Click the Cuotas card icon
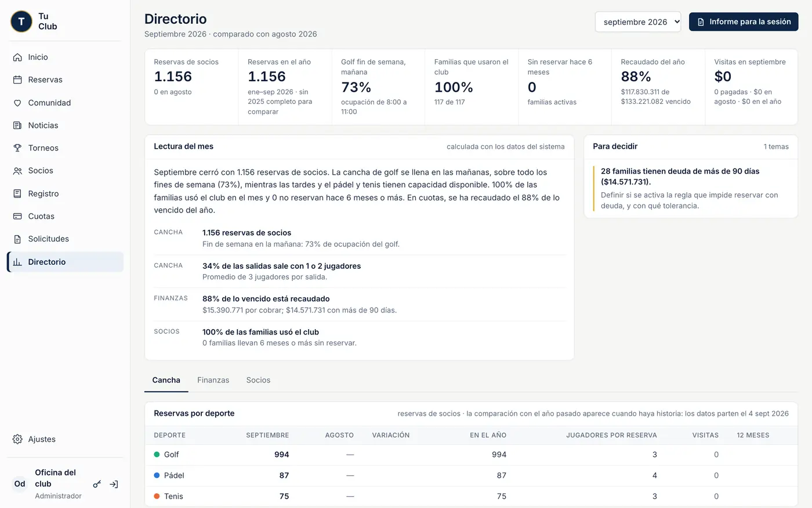The width and height of the screenshot is (812, 508). coord(17,216)
